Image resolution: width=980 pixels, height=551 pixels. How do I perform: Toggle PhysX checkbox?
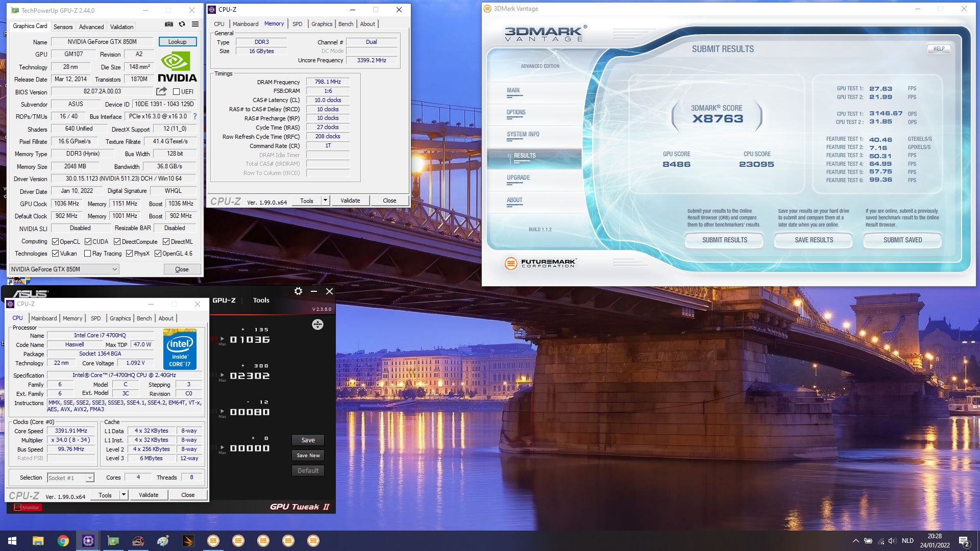coord(129,254)
